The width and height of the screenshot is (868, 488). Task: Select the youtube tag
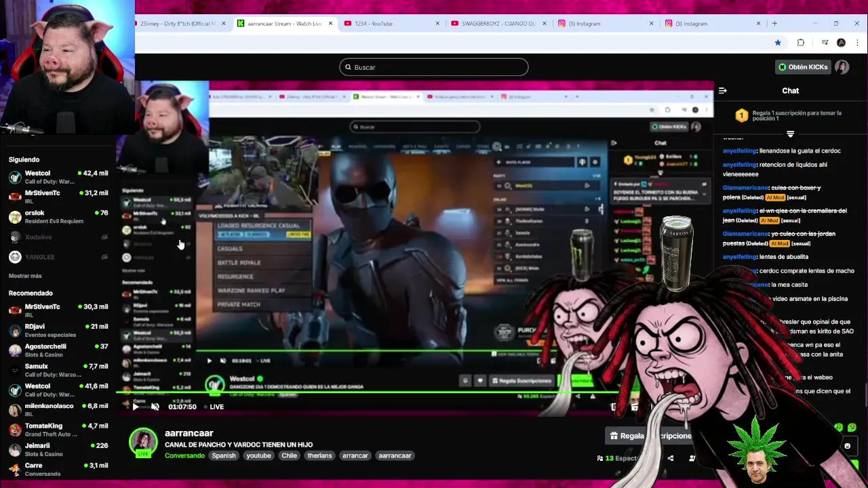(x=258, y=455)
